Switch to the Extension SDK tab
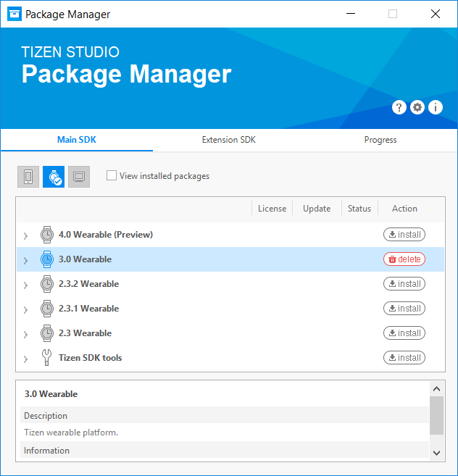 click(229, 140)
